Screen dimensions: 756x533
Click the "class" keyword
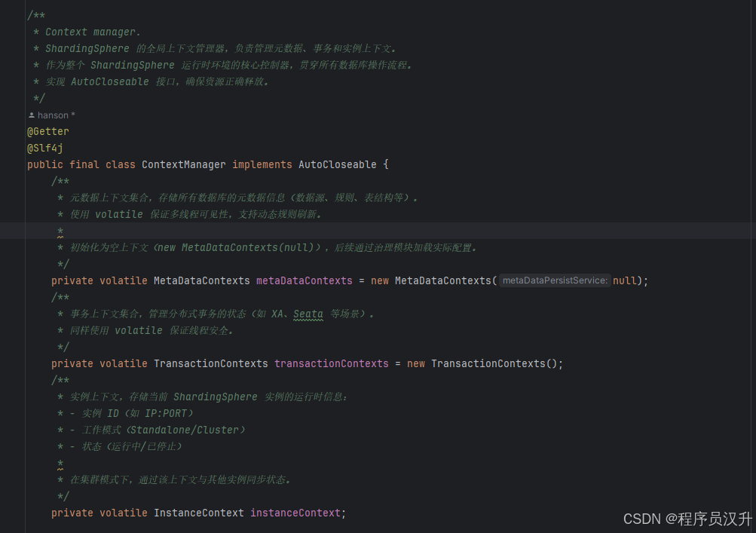(x=121, y=164)
